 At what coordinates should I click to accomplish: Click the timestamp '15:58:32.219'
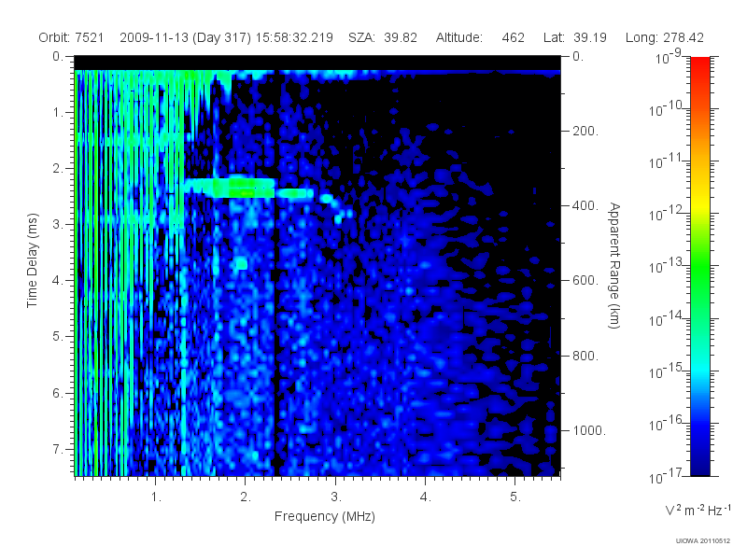pyautogui.click(x=294, y=37)
